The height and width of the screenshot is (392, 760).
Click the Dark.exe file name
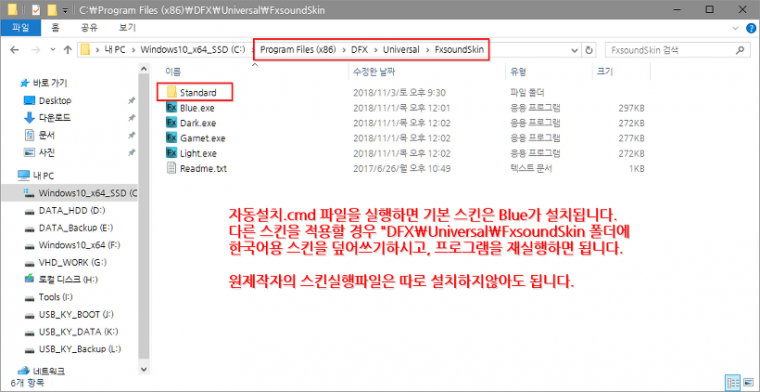[x=198, y=123]
